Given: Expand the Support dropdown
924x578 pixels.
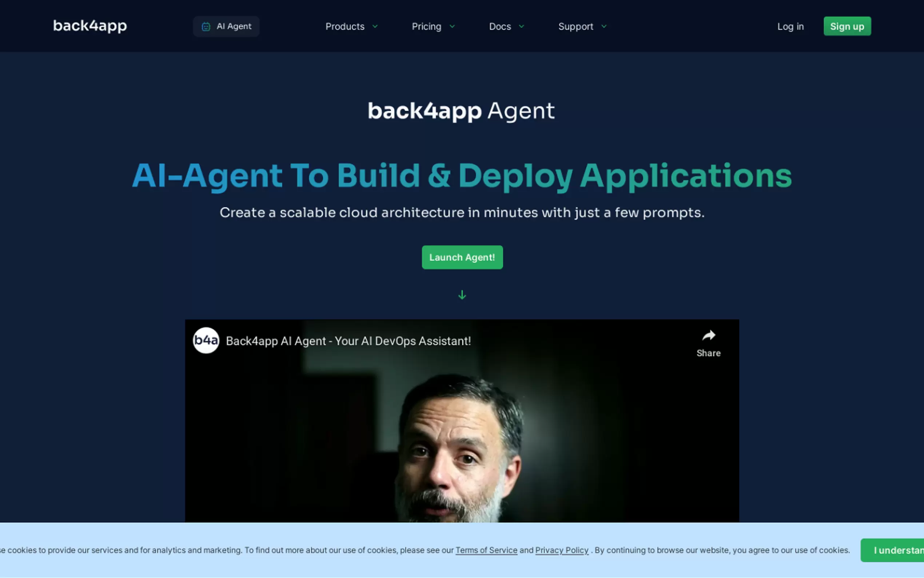Looking at the screenshot, I should pyautogui.click(x=604, y=26).
